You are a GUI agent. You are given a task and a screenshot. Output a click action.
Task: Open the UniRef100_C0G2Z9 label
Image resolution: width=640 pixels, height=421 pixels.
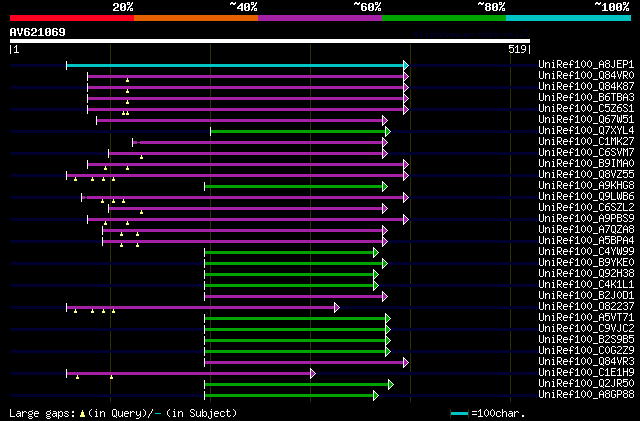click(x=586, y=351)
